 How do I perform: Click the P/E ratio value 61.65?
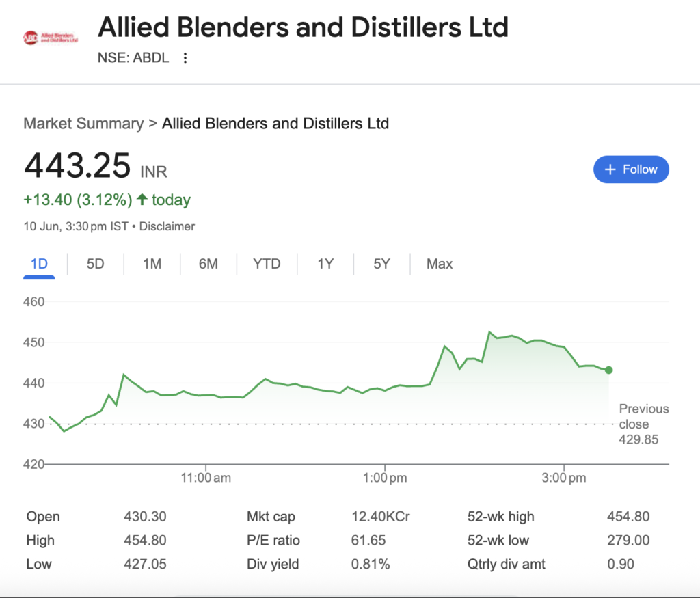point(368,540)
